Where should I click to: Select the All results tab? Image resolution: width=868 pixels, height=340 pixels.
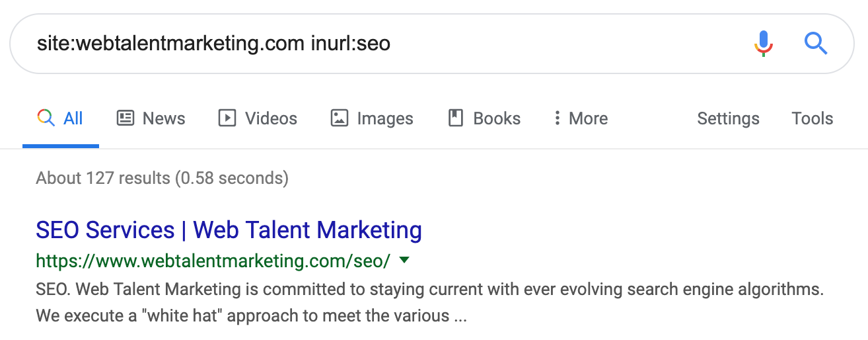coord(60,118)
